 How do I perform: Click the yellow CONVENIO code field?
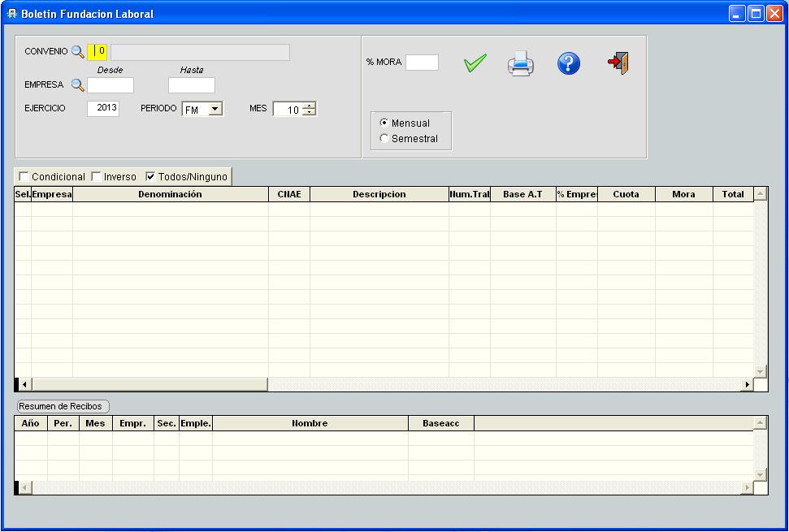tap(98, 52)
